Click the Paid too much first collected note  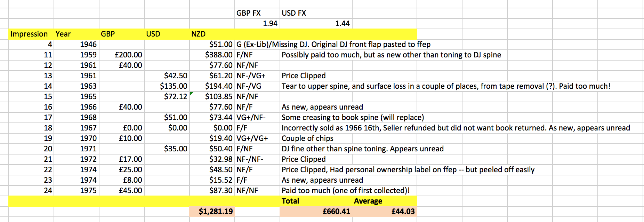pyautogui.click(x=346, y=191)
